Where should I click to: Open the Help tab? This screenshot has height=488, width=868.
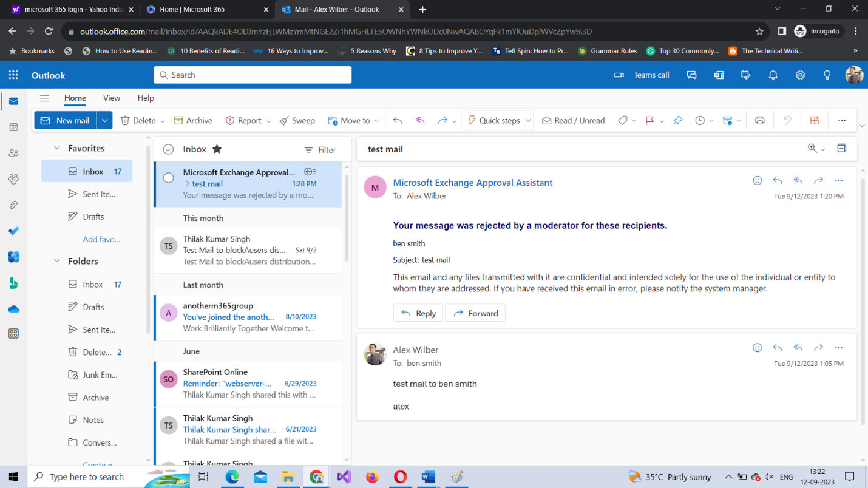pyautogui.click(x=146, y=98)
